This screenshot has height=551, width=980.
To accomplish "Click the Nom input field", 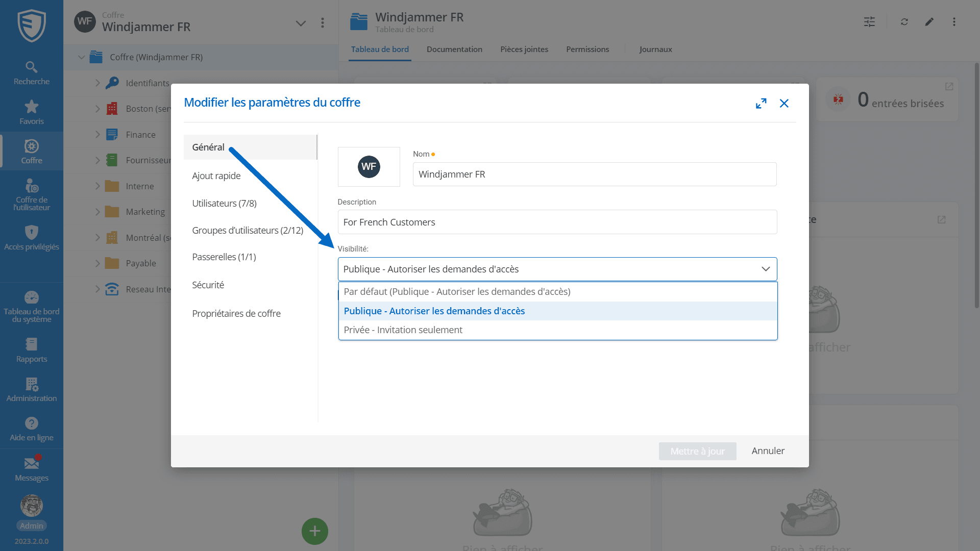I will 594,174.
